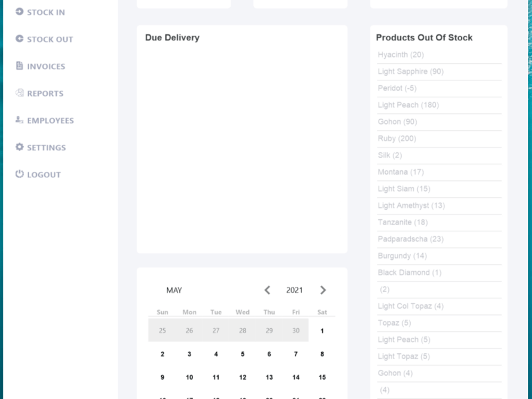532x399 pixels.
Task: Select date 5 on the calendar
Action: click(x=243, y=354)
